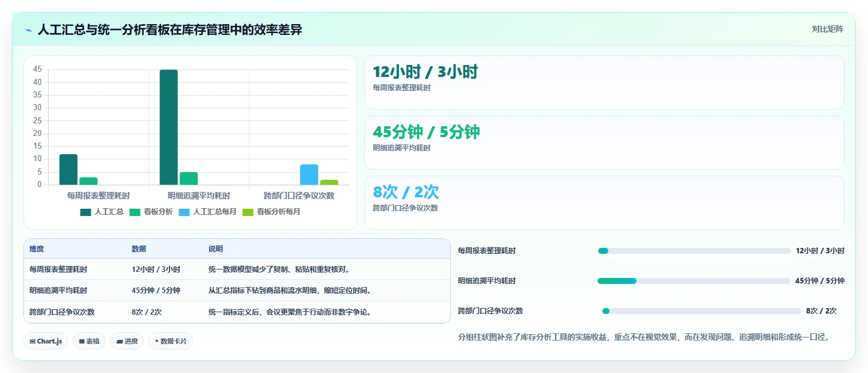Click x-axis label 明细追溯平均耗时
Viewport: 868px width, 373px height.
199,196
